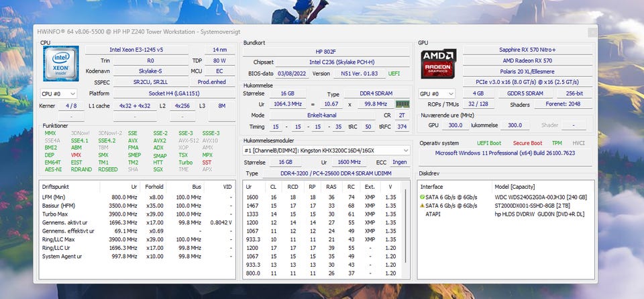This screenshot has height=299, width=644.
Task: Click the AVX2 feature label
Action: click(160, 140)
